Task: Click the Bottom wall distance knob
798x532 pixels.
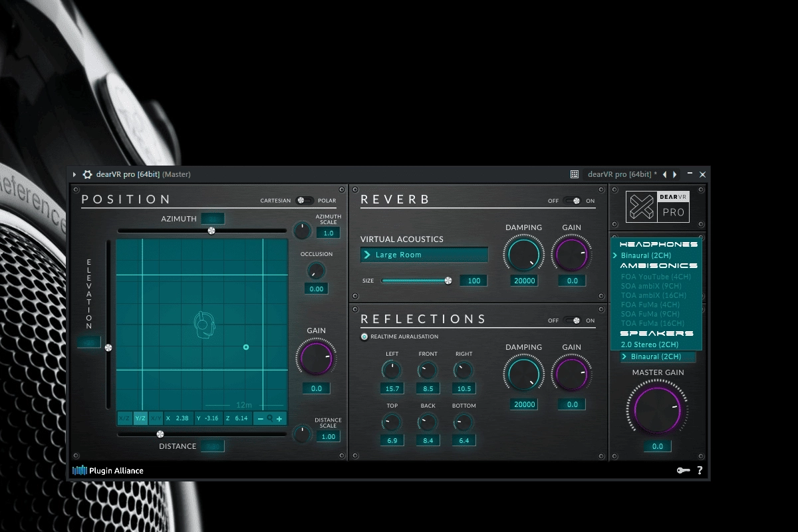Action: pos(464,422)
